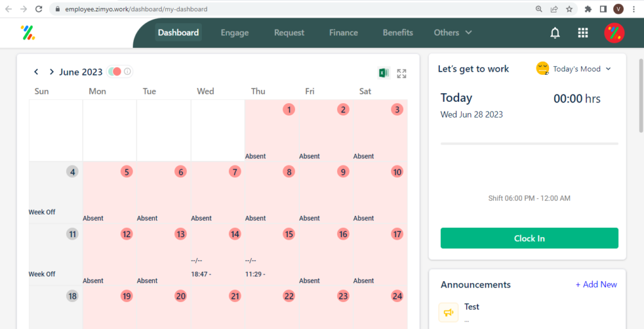644x329 pixels.
Task: Click Wed Jun 28 2023 date text
Action: click(x=472, y=114)
